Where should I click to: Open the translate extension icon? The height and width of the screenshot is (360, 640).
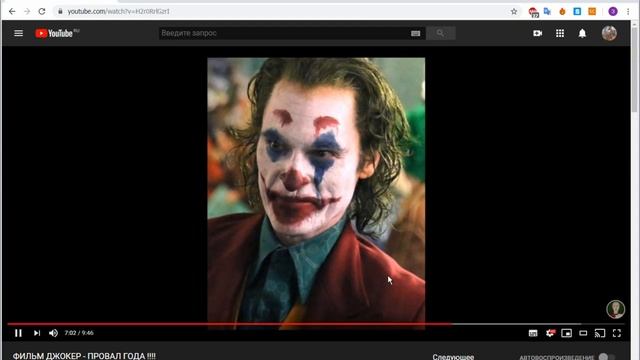coord(547,11)
